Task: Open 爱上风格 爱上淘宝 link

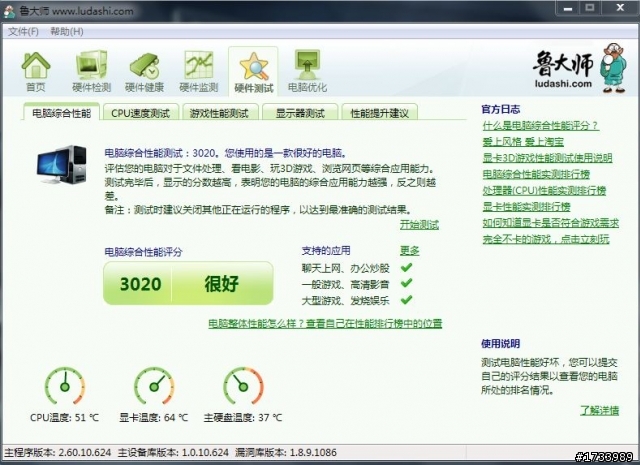Action: pos(523,142)
